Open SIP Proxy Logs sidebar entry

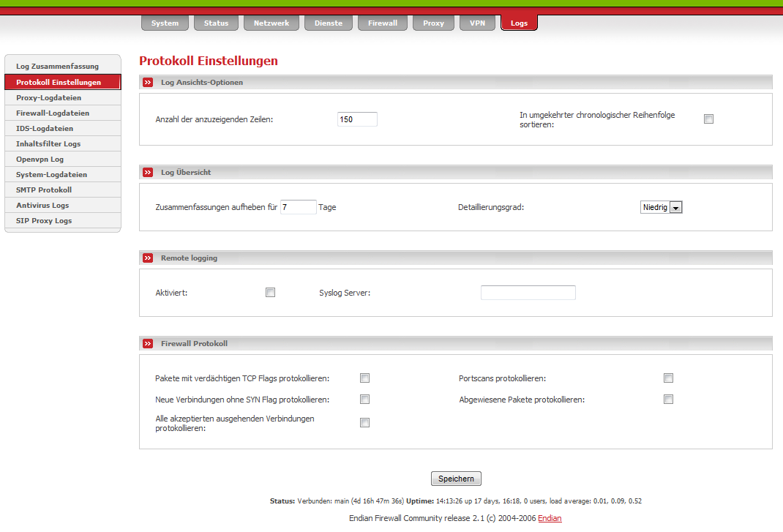tap(44, 221)
